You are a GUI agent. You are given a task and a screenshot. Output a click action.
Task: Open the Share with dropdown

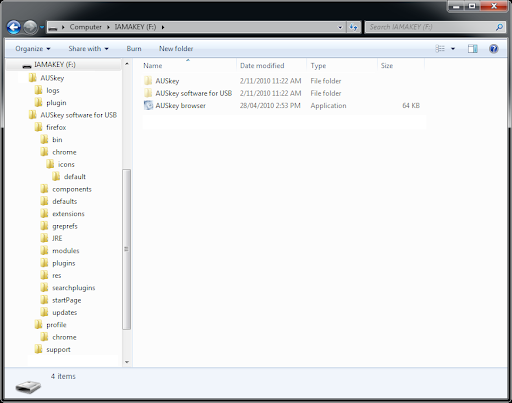point(88,49)
